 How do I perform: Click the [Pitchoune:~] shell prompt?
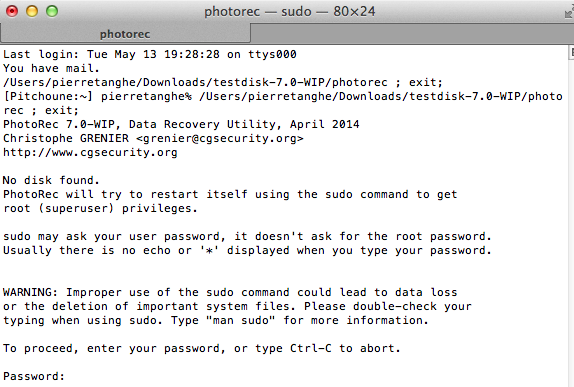[x=48, y=96]
